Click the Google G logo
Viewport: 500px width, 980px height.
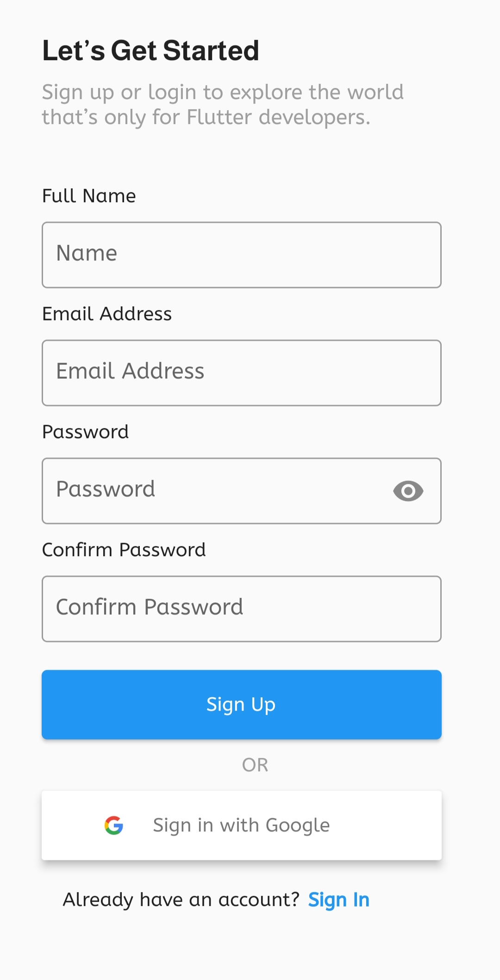click(114, 825)
